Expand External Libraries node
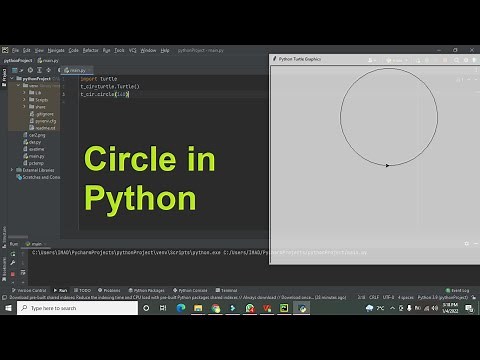This screenshot has width=480, height=360. tap(12, 170)
